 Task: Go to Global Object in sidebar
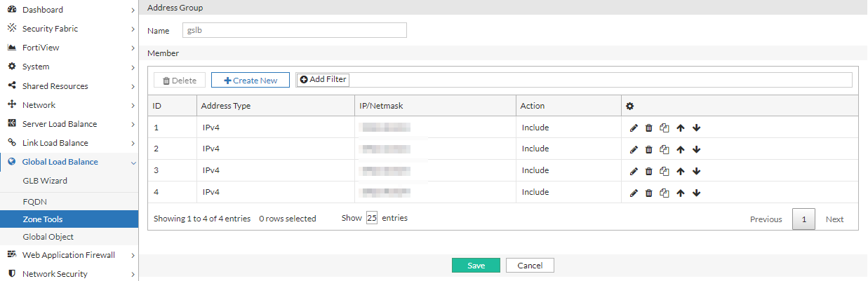coord(48,237)
